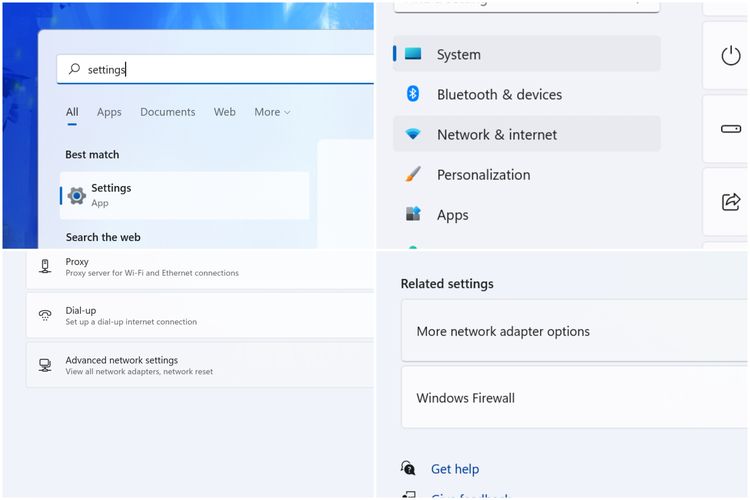Screen dimensions: 750x500
Task: Switch to the Web search tab
Action: click(224, 112)
